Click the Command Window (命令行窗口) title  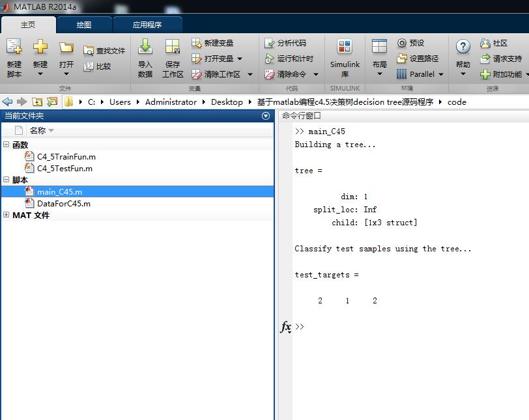pos(301,116)
